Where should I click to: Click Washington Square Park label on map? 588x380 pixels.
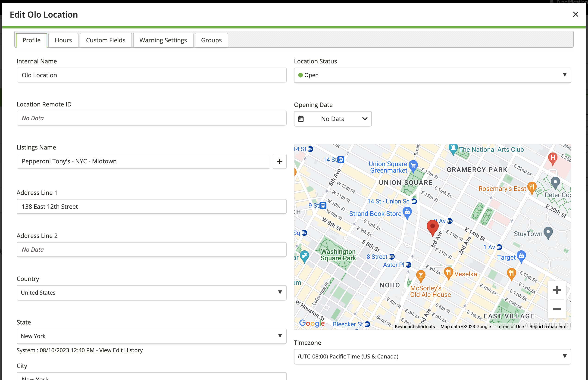point(338,255)
